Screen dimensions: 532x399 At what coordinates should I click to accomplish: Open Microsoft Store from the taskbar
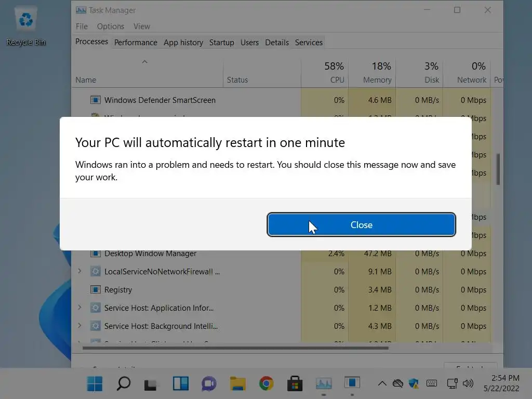coord(295,384)
